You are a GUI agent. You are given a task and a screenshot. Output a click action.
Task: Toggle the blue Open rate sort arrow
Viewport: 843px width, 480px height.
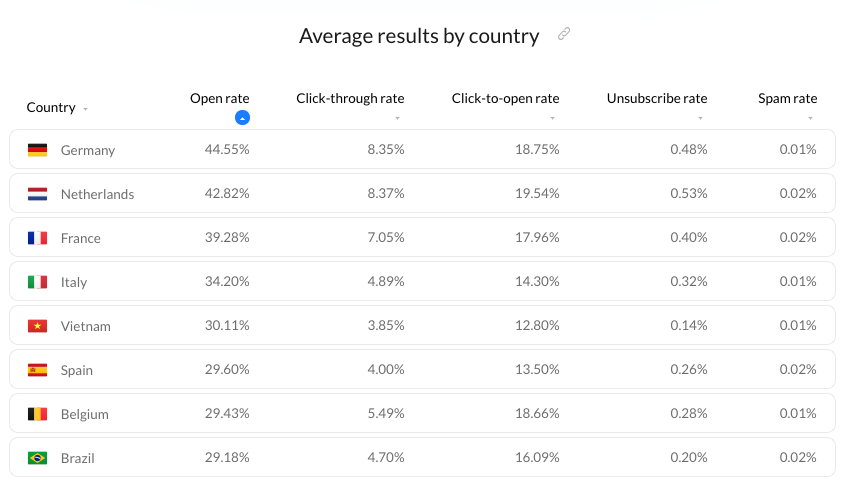click(x=242, y=118)
